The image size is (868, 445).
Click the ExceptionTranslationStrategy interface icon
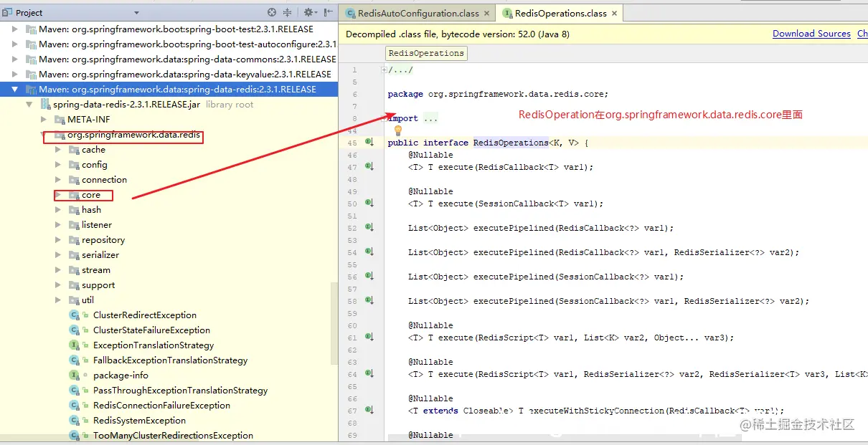(x=75, y=345)
